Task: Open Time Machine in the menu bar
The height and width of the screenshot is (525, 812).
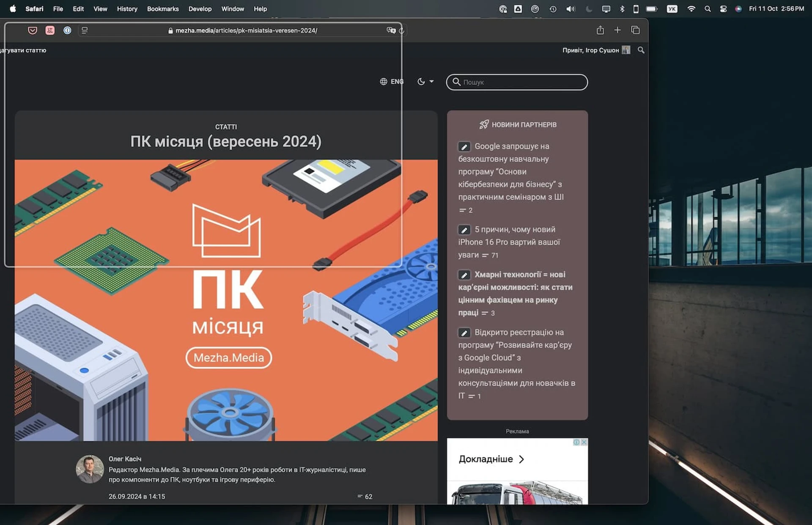Action: [x=553, y=8]
